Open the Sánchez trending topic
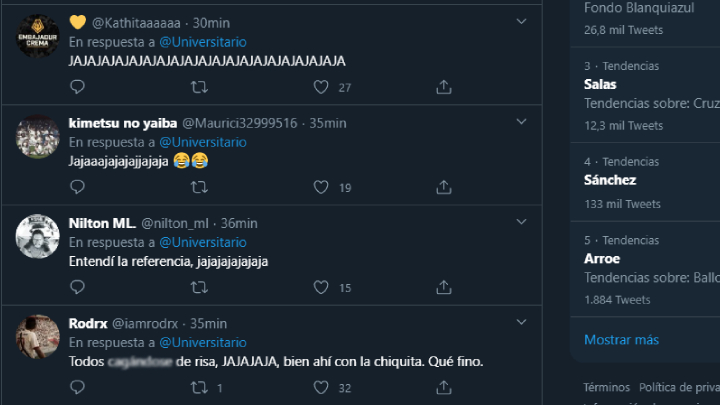Screen dimensions: 720x405 coord(610,180)
